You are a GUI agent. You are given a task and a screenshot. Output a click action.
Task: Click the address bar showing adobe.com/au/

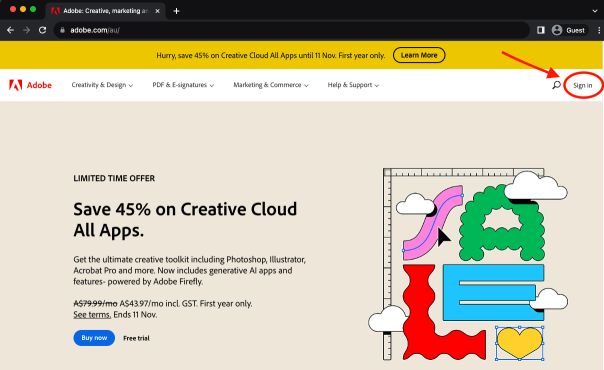tap(292, 30)
